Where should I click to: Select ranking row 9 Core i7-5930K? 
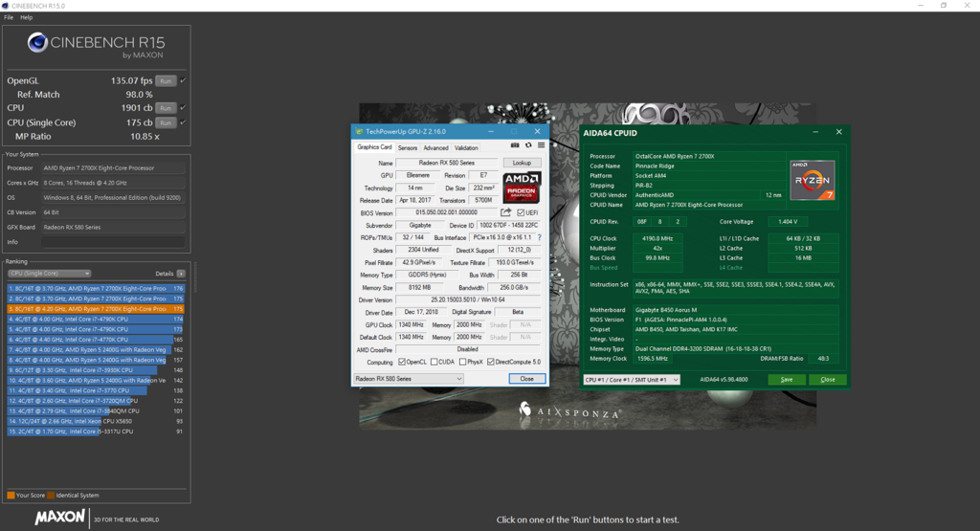pos(96,370)
